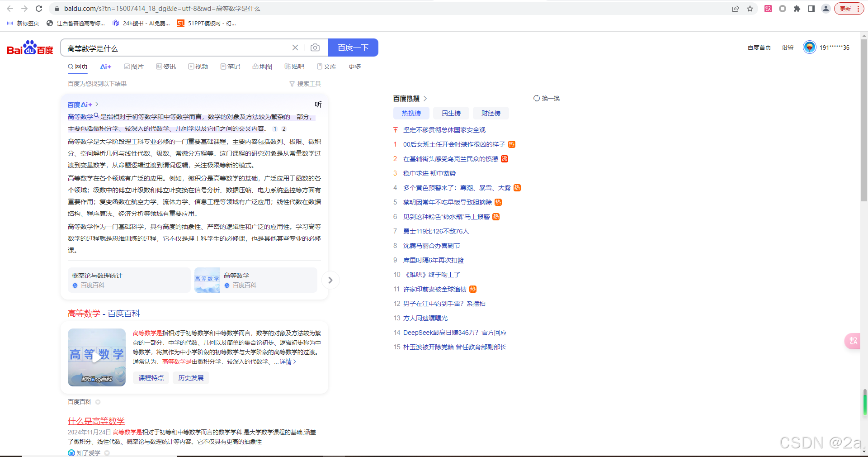Click the Baidu user avatar icon
The width and height of the screenshot is (868, 457).
(809, 47)
